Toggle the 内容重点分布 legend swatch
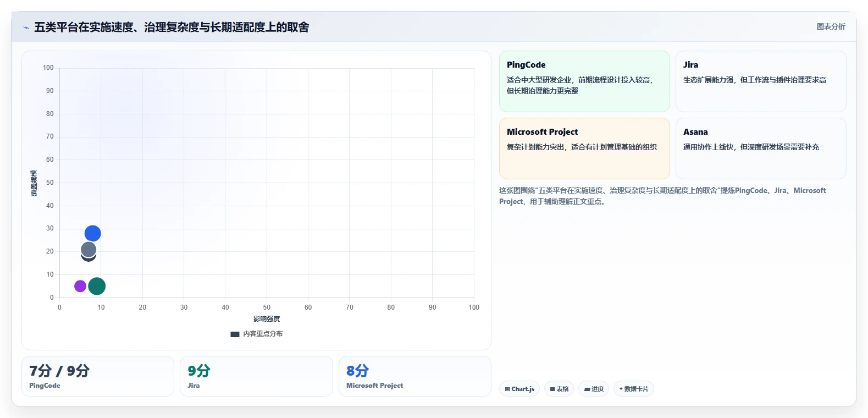 point(235,334)
